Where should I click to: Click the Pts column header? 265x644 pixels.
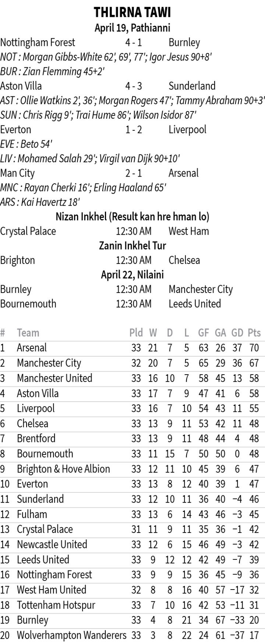click(254, 333)
